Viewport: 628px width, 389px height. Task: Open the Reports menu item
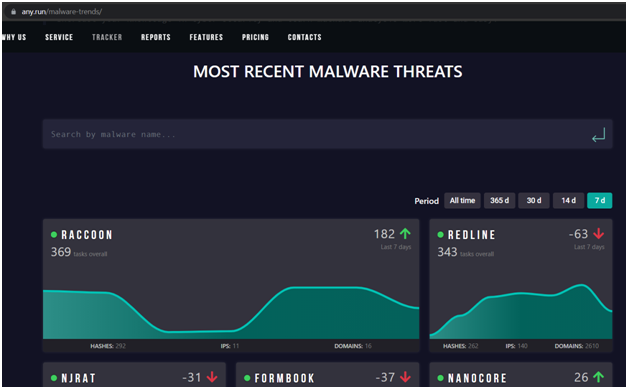pos(156,37)
